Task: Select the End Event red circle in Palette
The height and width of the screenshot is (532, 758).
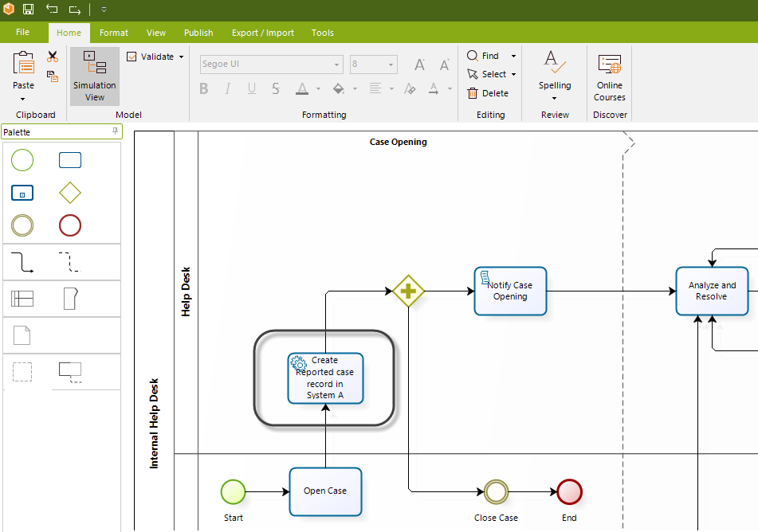Action: [x=70, y=225]
